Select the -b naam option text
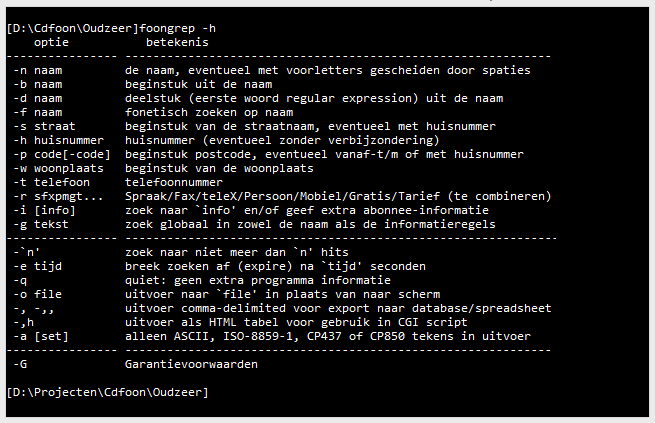Screen dimensions: 655x423 click(38, 84)
